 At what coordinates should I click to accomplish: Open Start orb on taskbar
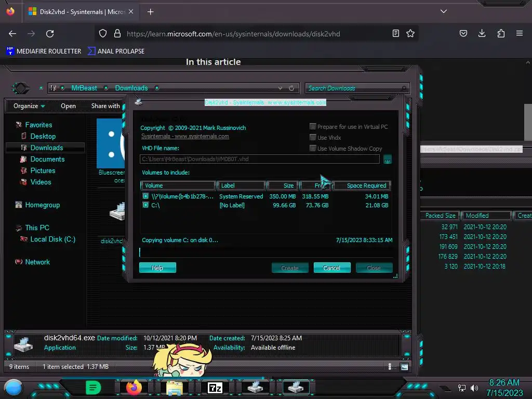coord(14,388)
